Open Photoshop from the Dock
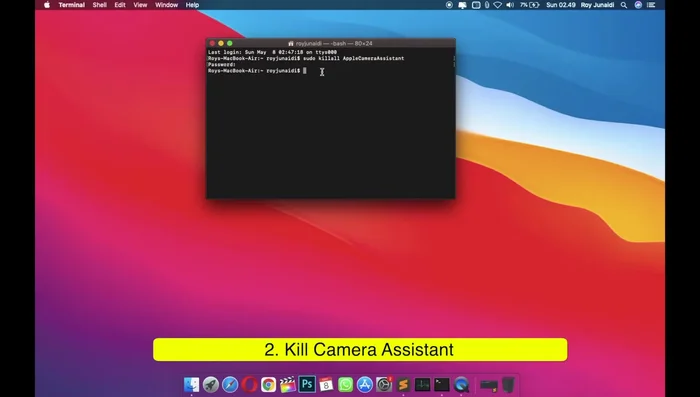The width and height of the screenshot is (700, 397). 307,384
